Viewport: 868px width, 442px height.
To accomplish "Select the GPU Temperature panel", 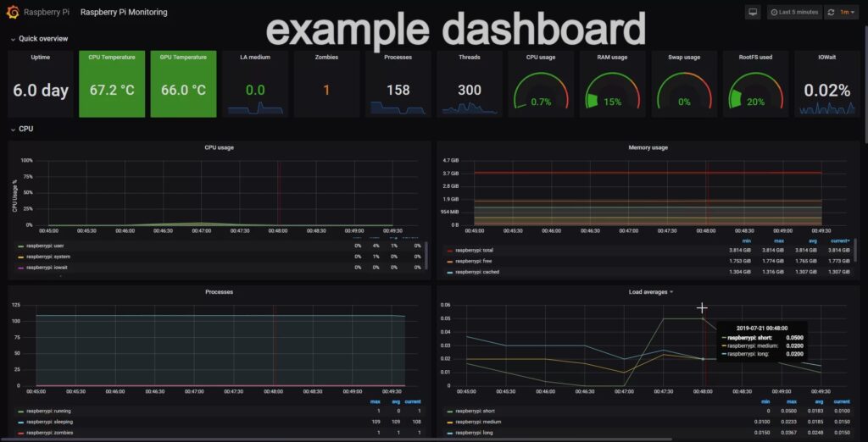I will point(183,84).
